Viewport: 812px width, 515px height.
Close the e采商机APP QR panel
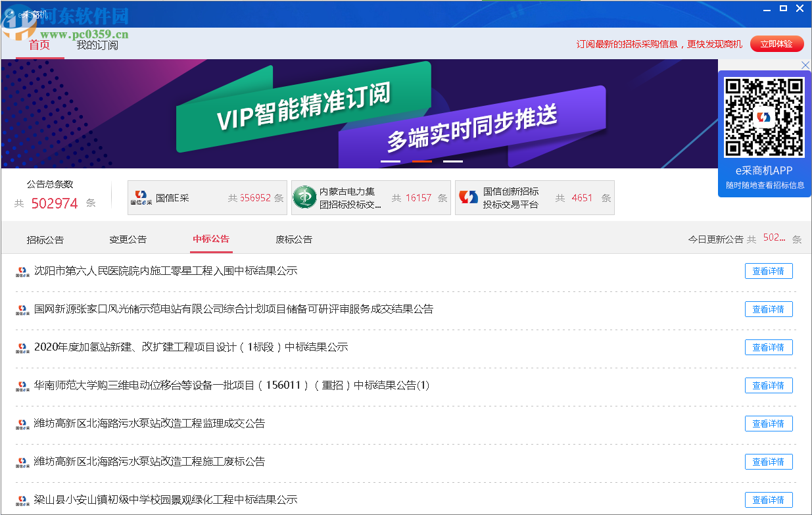point(805,65)
